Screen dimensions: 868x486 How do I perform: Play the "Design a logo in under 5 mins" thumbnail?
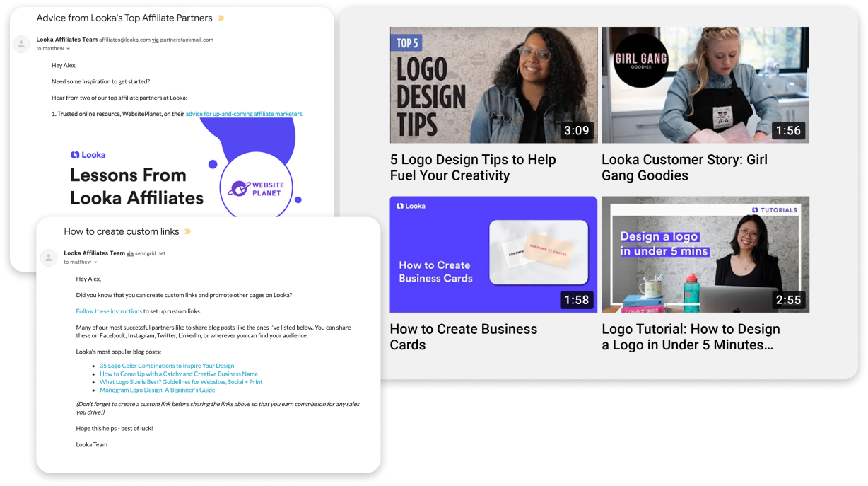coord(705,255)
